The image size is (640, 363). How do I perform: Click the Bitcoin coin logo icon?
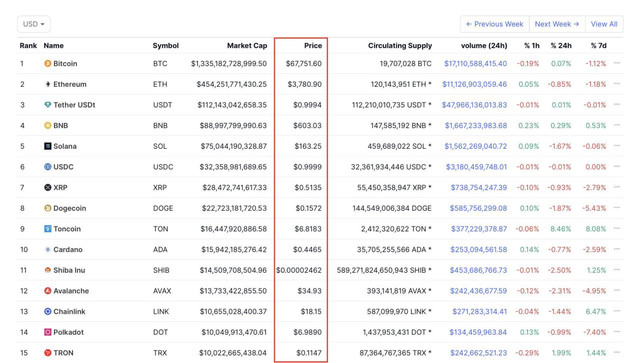point(48,63)
